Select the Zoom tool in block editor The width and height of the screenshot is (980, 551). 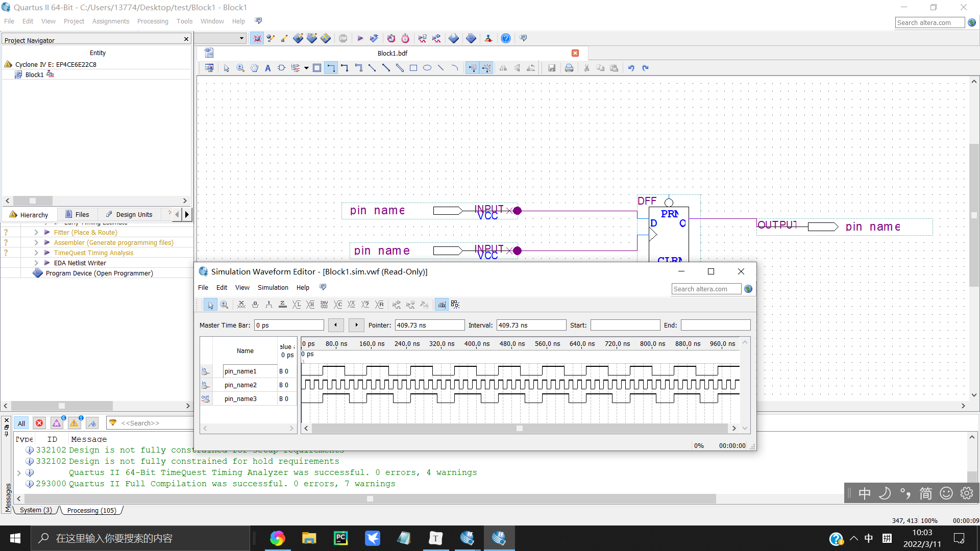[x=240, y=68]
